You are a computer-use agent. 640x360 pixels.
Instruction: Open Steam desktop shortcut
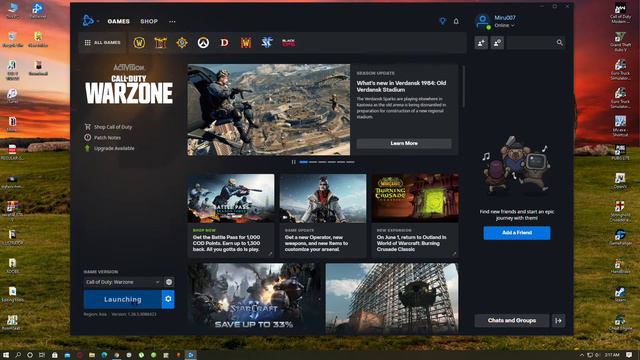(620, 294)
